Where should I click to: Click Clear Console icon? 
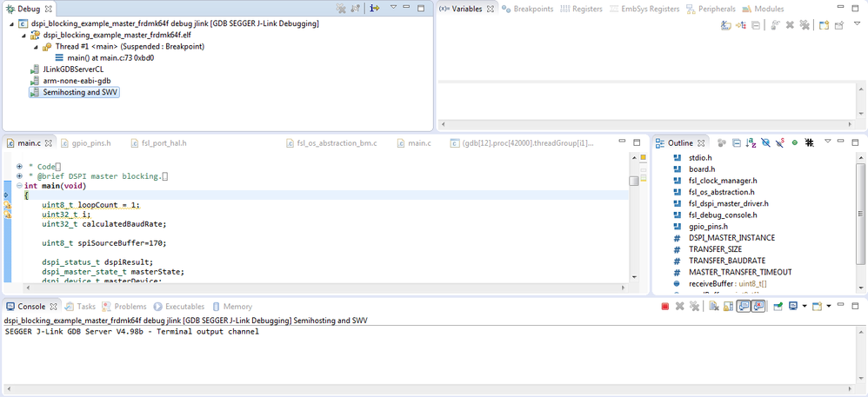714,307
